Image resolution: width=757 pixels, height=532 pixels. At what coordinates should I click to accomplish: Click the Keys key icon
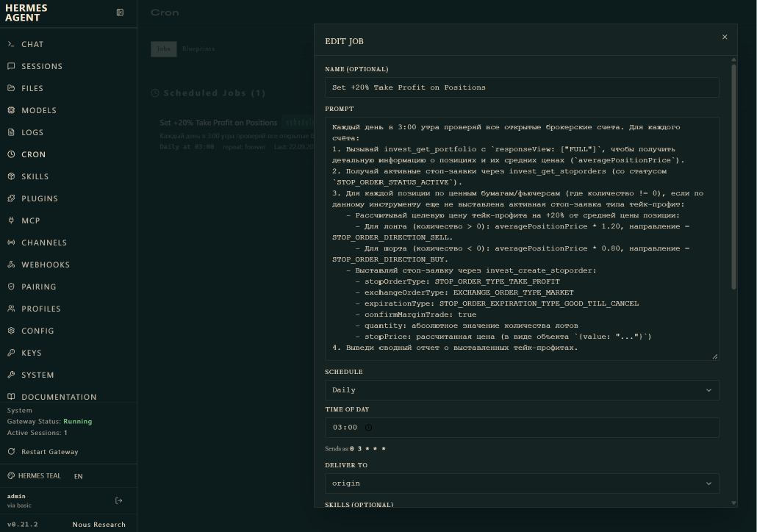pyautogui.click(x=11, y=353)
